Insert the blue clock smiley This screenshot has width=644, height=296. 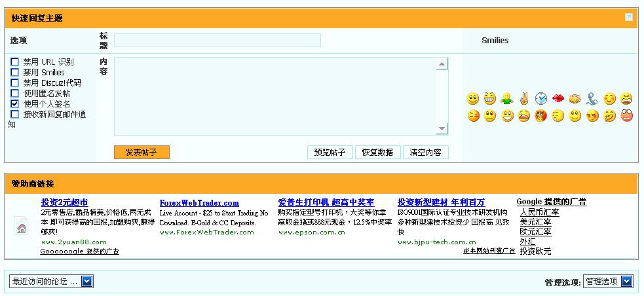[541, 98]
